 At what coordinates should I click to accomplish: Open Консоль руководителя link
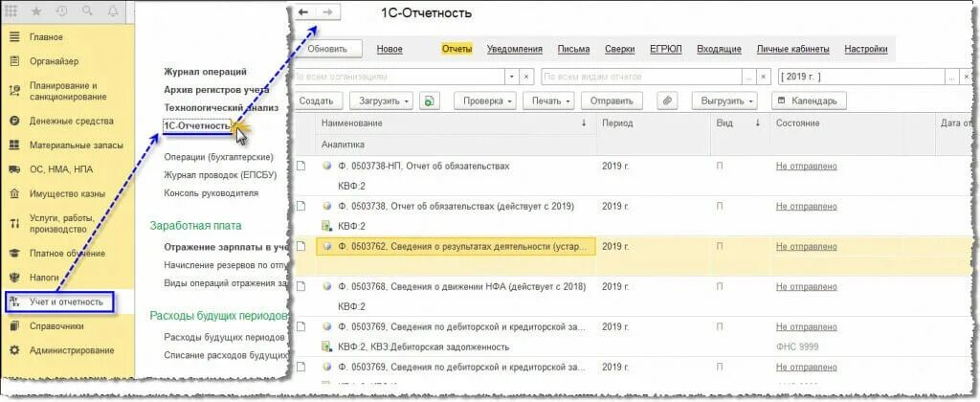[212, 193]
